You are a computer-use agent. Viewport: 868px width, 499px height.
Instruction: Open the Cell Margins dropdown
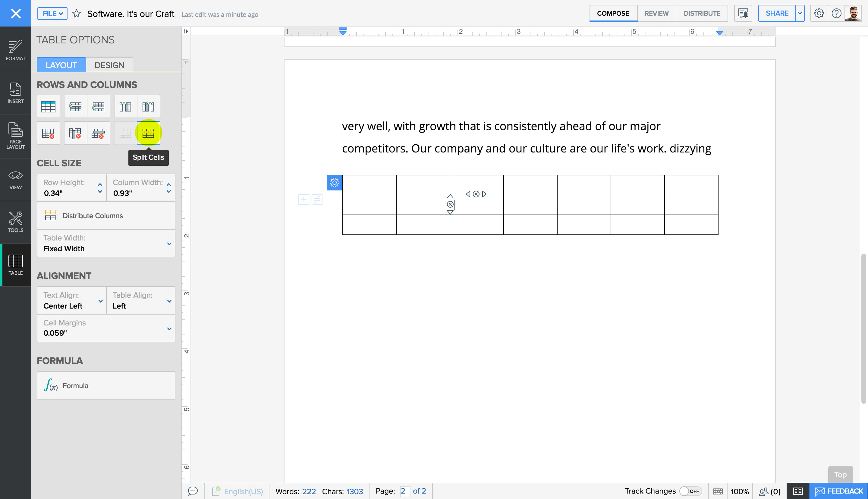click(x=169, y=329)
